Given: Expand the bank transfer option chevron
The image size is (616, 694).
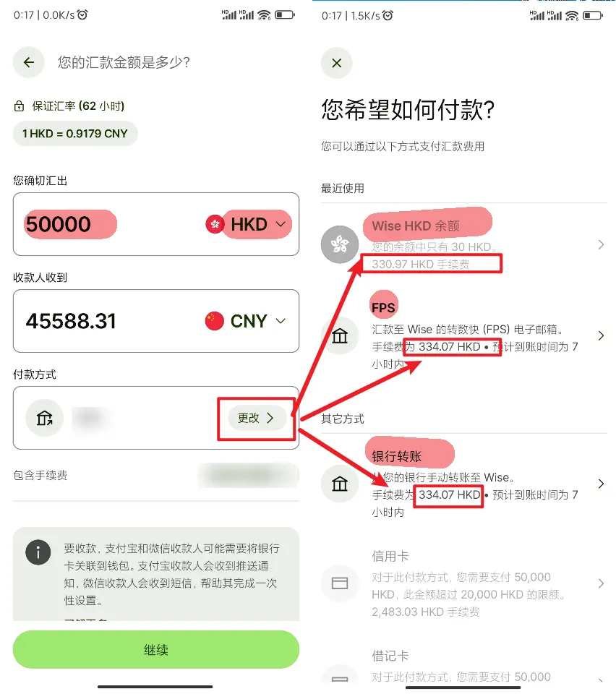Looking at the screenshot, I should 601,484.
